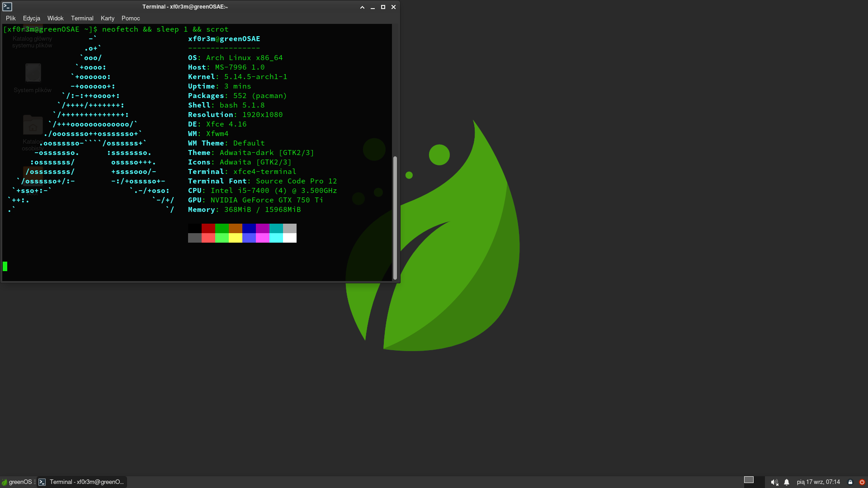
Task: Expand the Karty menu
Action: [108, 19]
